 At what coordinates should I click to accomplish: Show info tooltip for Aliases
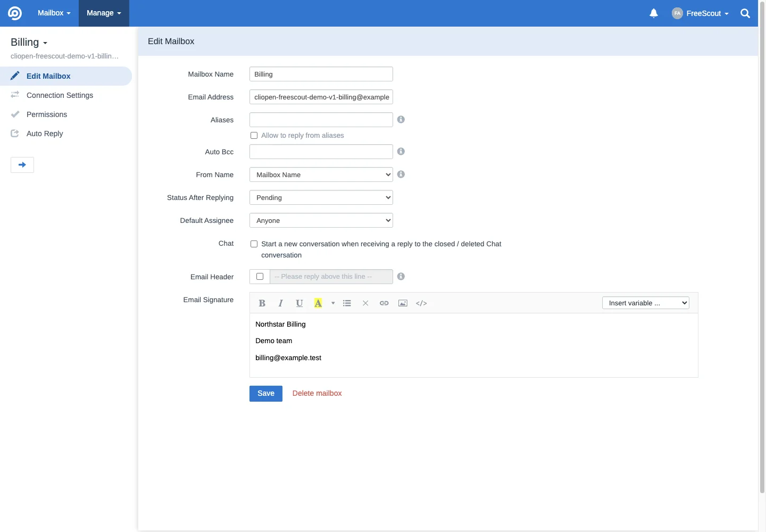tap(401, 120)
